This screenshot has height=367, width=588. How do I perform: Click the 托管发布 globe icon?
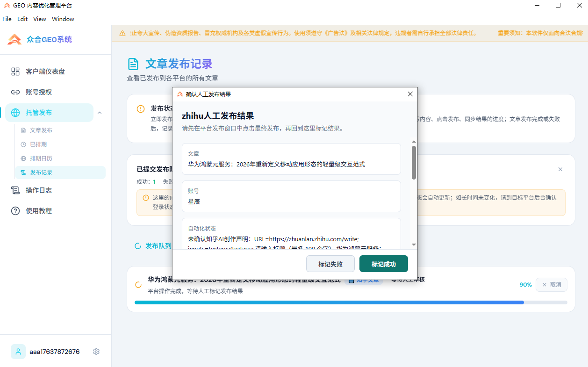[15, 113]
